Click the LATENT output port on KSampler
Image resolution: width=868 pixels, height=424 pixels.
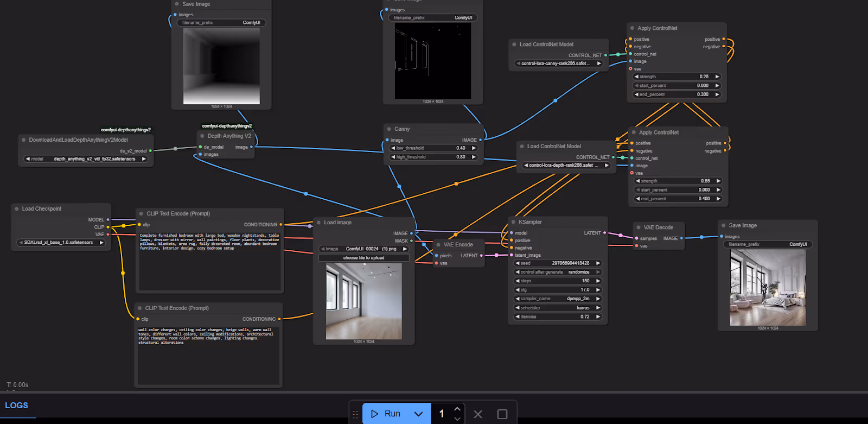click(605, 233)
